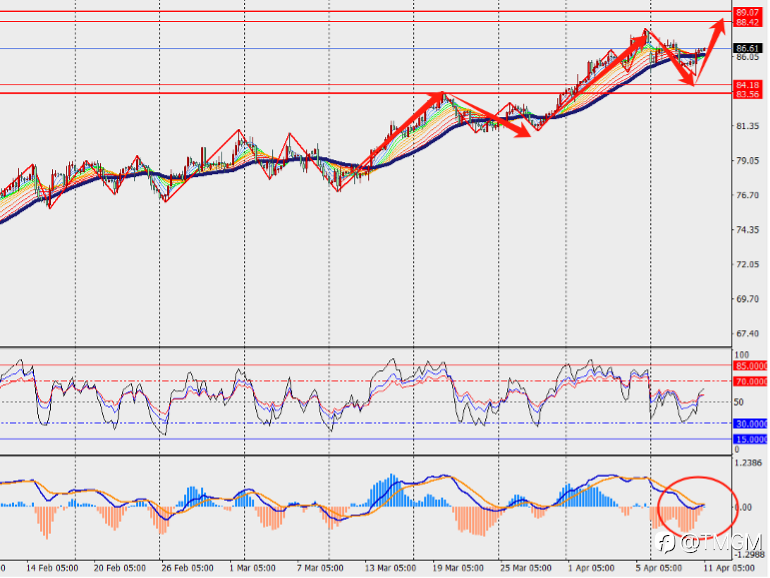The height and width of the screenshot is (578, 770).
Task: Click the 74.35 price axis value
Action: pyautogui.click(x=747, y=230)
